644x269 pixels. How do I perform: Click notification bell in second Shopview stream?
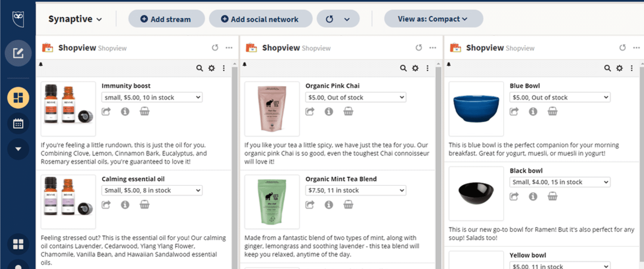point(245,64)
